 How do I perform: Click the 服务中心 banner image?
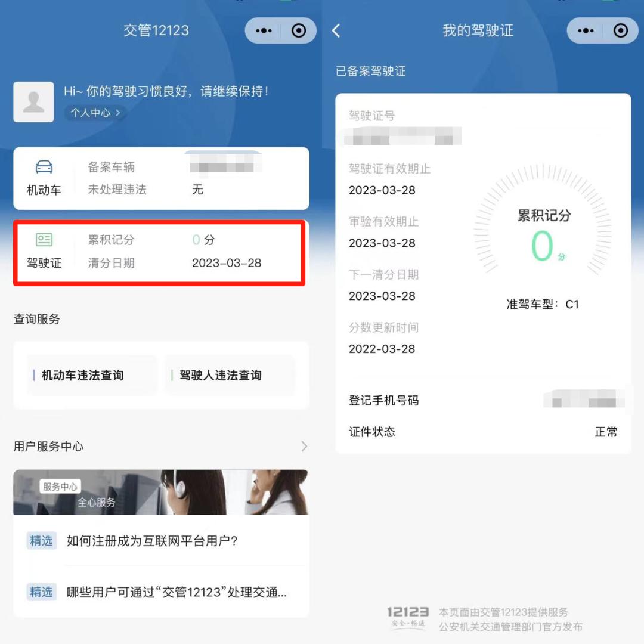[161, 492]
